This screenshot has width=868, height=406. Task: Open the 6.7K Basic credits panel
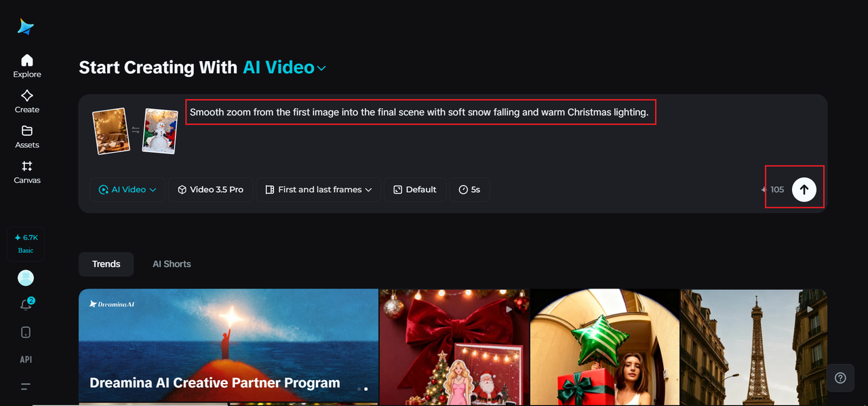26,243
